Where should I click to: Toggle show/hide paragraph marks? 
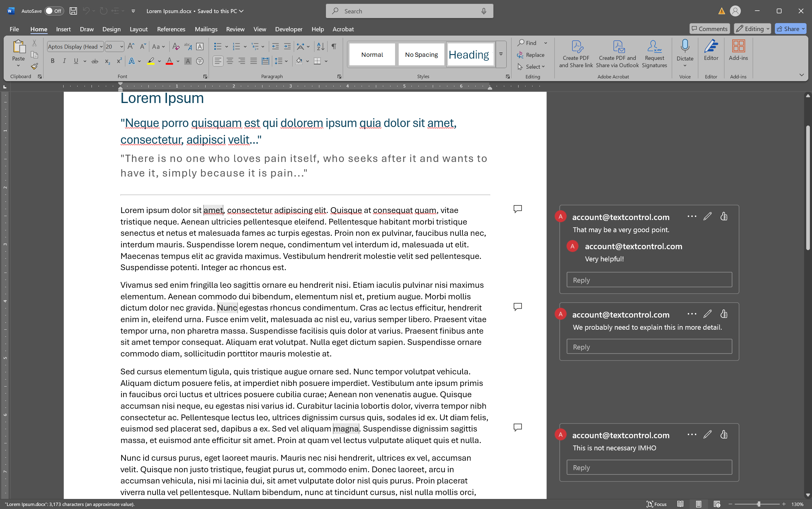334,46
